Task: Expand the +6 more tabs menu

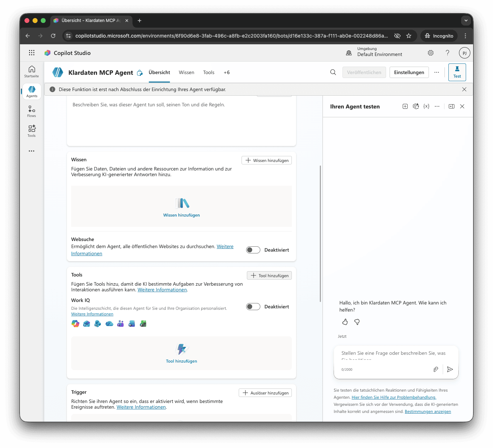Action: (x=227, y=72)
